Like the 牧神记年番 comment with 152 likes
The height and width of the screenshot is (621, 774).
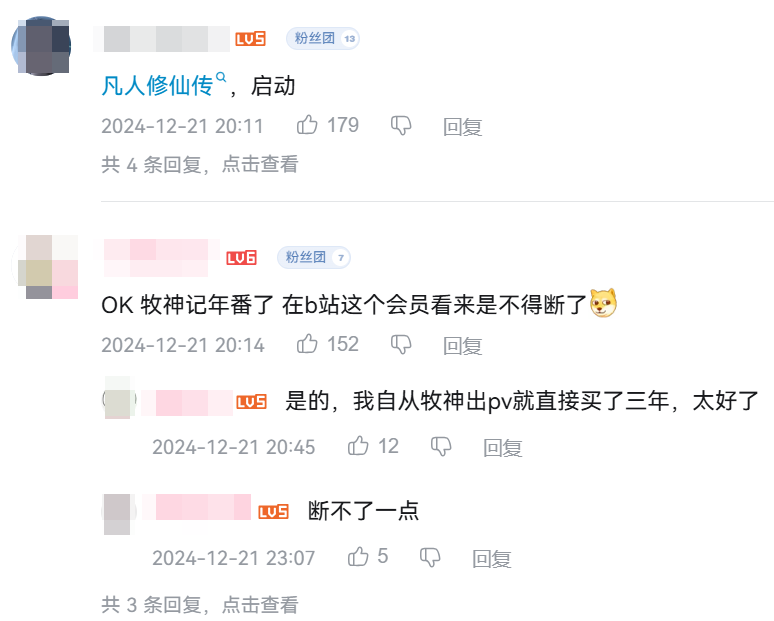click(x=307, y=344)
